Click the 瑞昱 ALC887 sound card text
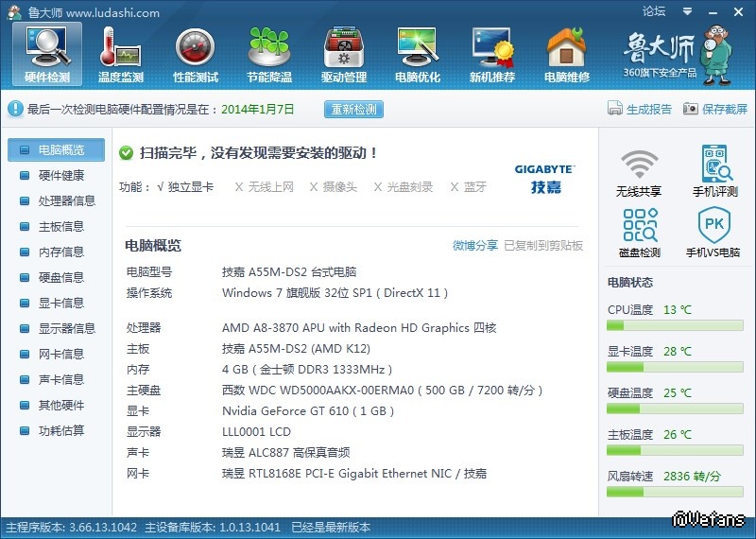The image size is (756, 539). (x=286, y=452)
